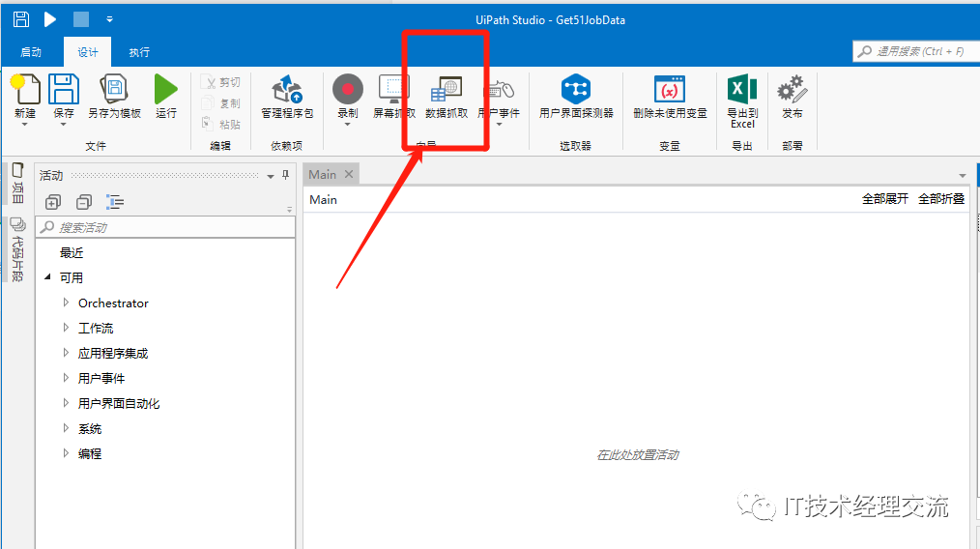This screenshot has height=549, width=980.
Task: Click 删除未使用变量 remove unused variables
Action: [670, 97]
